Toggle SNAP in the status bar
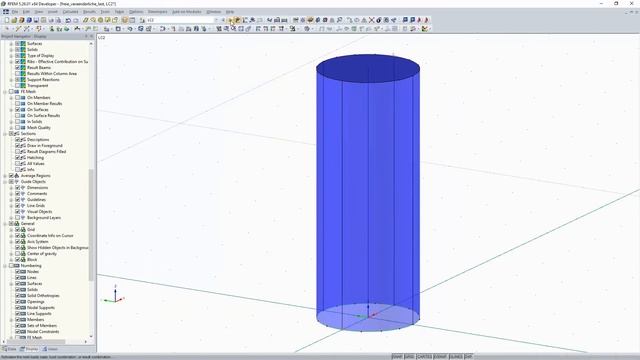The image size is (640, 360). click(x=397, y=357)
